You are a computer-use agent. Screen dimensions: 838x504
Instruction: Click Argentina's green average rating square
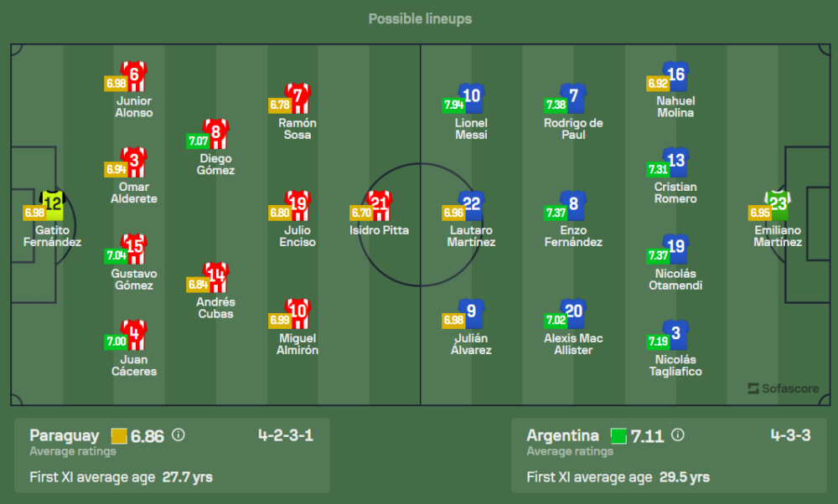(x=618, y=436)
